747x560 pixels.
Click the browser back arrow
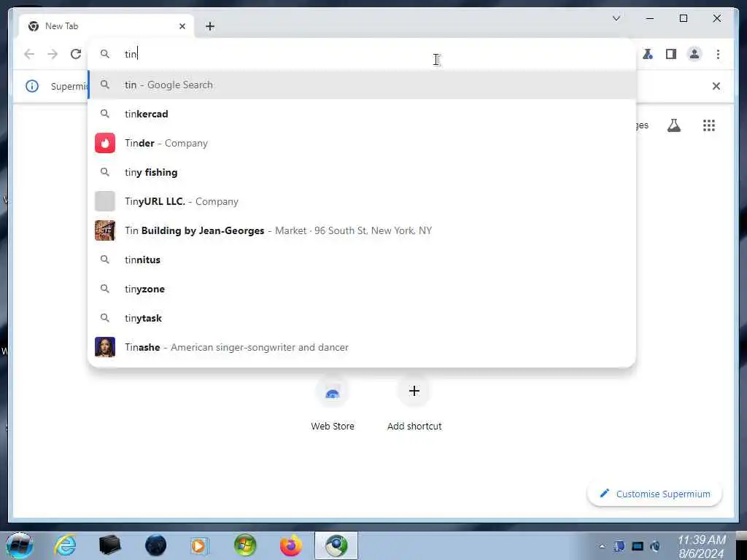29,54
